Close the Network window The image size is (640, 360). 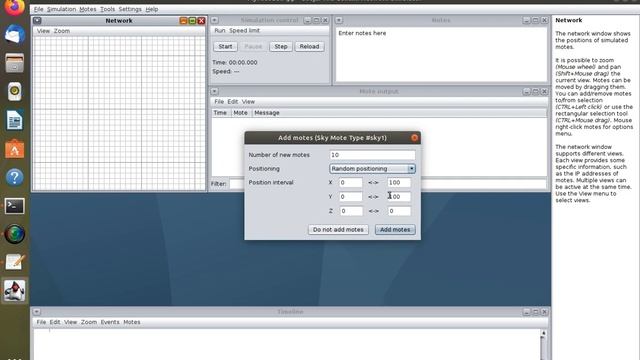pos(201,20)
